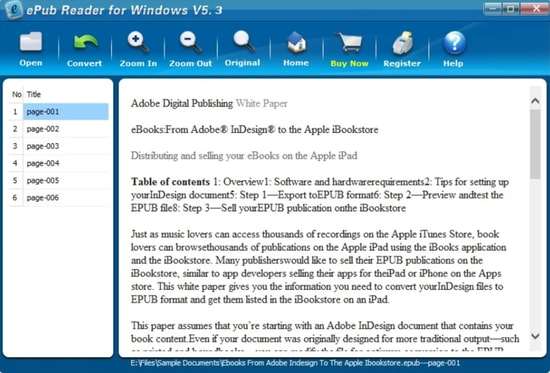The width and height of the screenshot is (550, 373).
Task: Click the 'Table of contents' bold text
Action: pyautogui.click(x=170, y=182)
